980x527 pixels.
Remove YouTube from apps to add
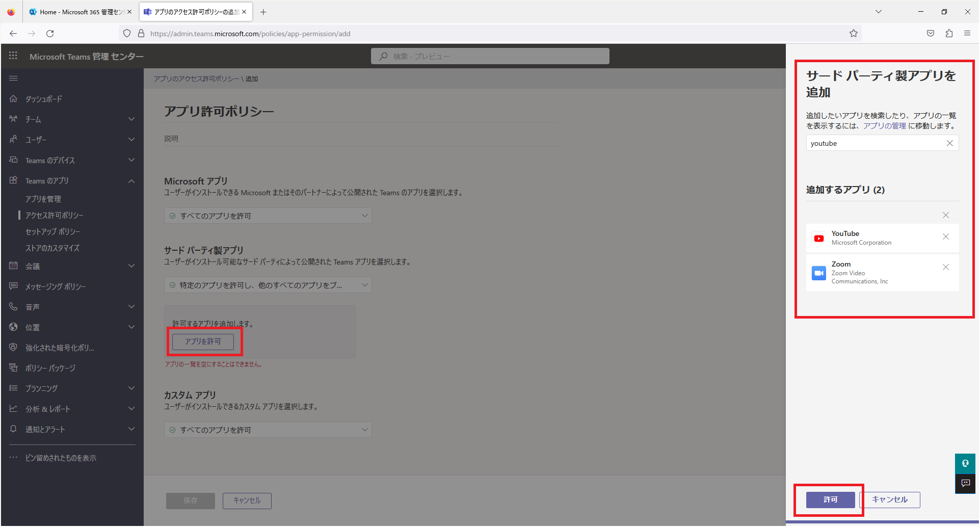pos(946,236)
